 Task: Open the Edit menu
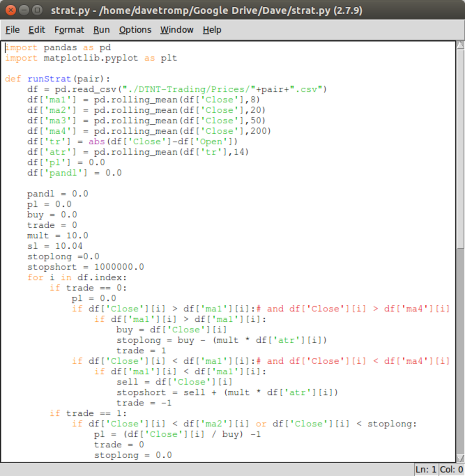[x=37, y=30]
